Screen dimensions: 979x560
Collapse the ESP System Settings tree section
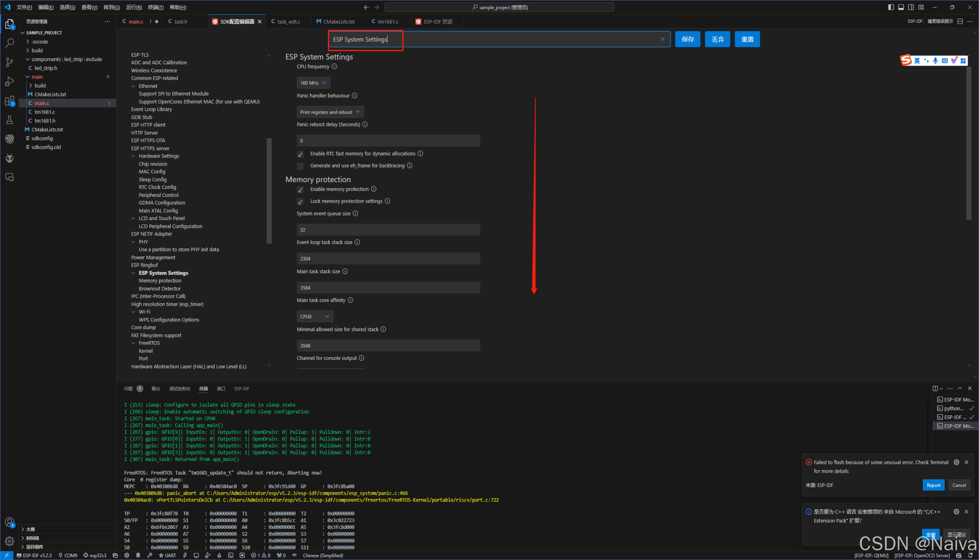click(134, 273)
